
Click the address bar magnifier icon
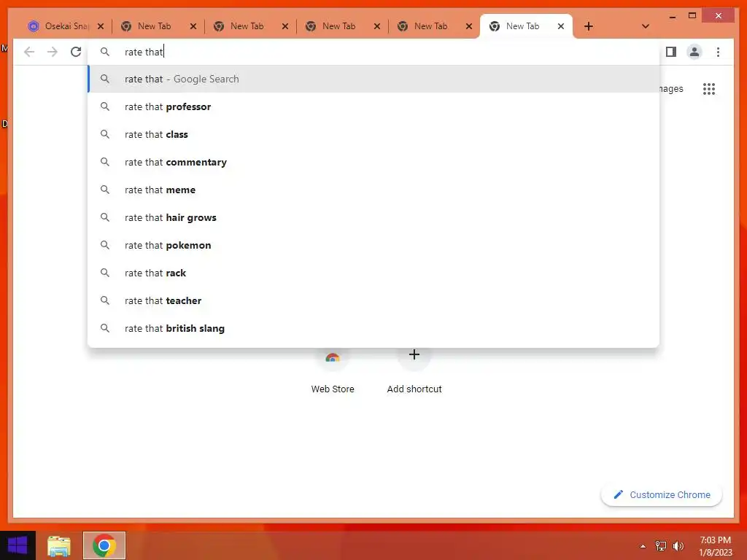tap(105, 52)
